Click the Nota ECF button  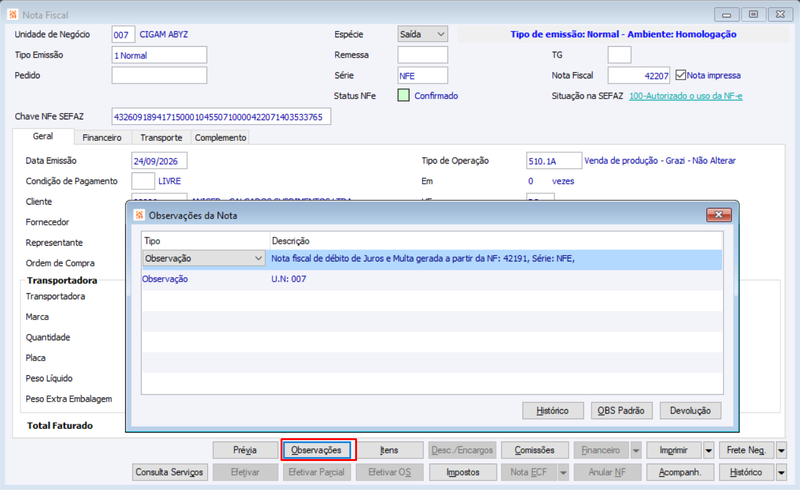point(529,472)
